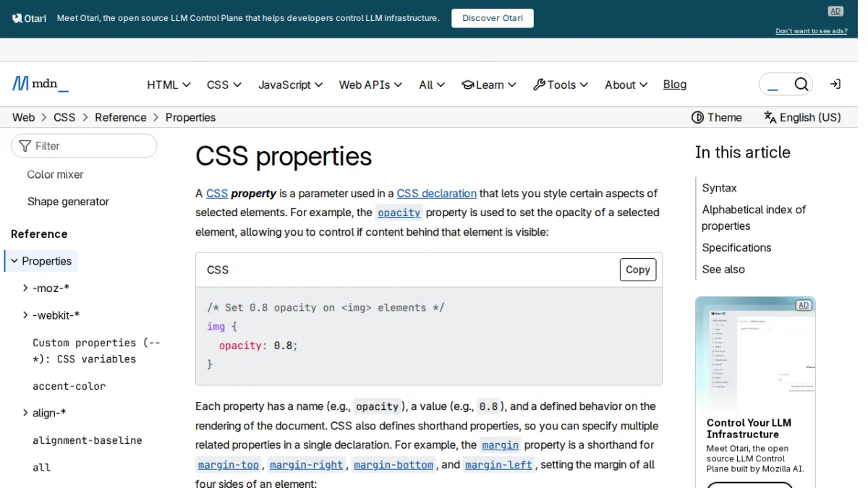This screenshot has width=868, height=488.
Task: Open Custom properties CSS variables page
Action: [x=97, y=351]
